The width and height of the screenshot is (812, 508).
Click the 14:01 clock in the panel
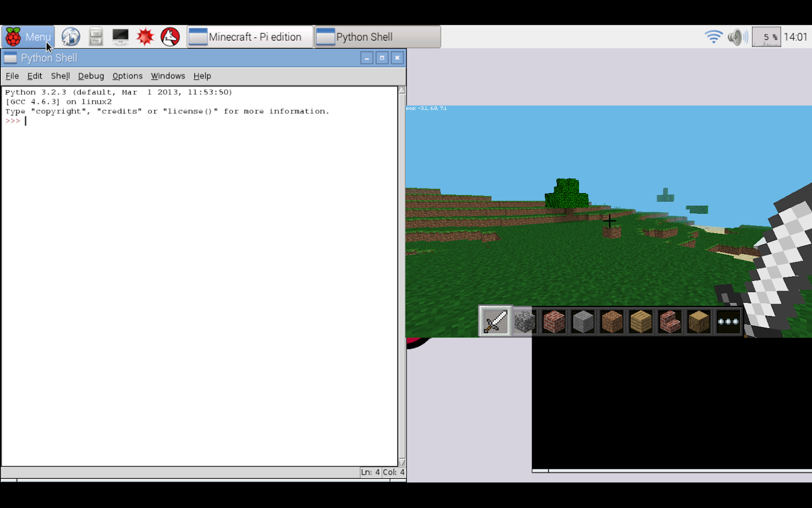tap(795, 37)
